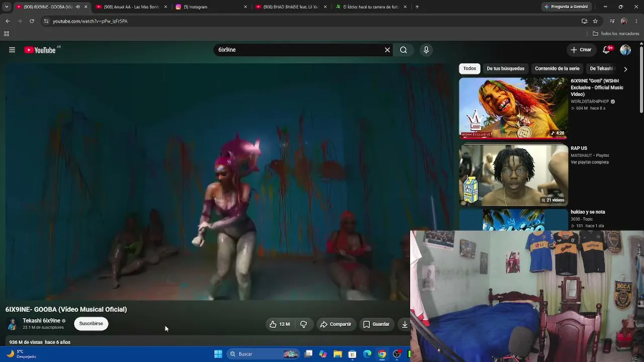Click the youtube.com address bar URL
644x362 pixels.
[x=90, y=21]
